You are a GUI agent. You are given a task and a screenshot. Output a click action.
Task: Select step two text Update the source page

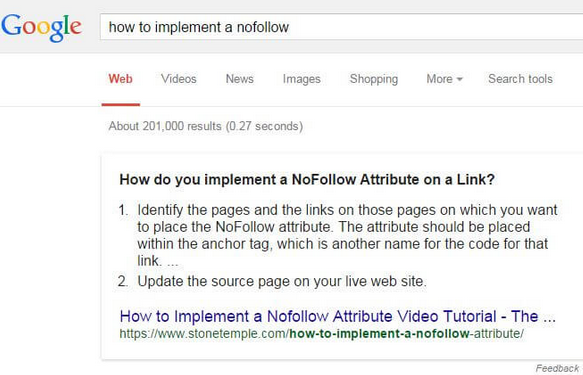pyautogui.click(x=282, y=281)
